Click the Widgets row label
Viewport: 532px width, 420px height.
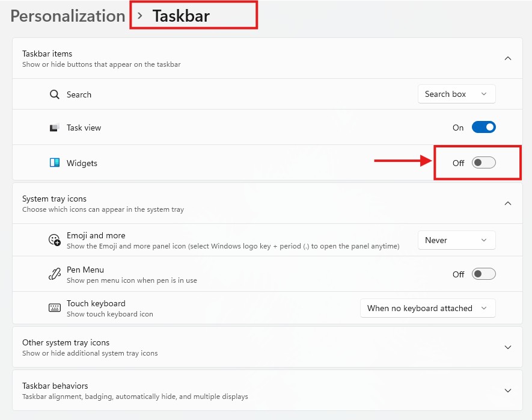[82, 163]
